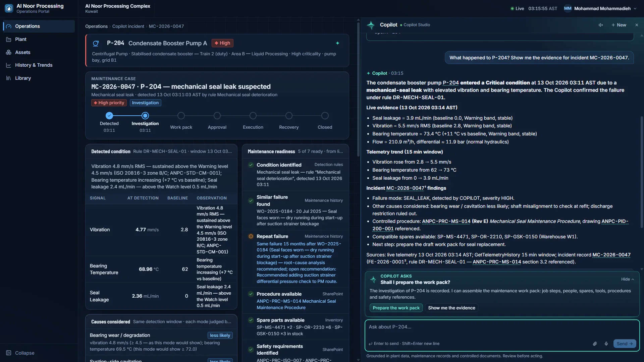This screenshot has height=362, width=644.
Task: Start voice input with microphone icon
Action: coord(606,344)
